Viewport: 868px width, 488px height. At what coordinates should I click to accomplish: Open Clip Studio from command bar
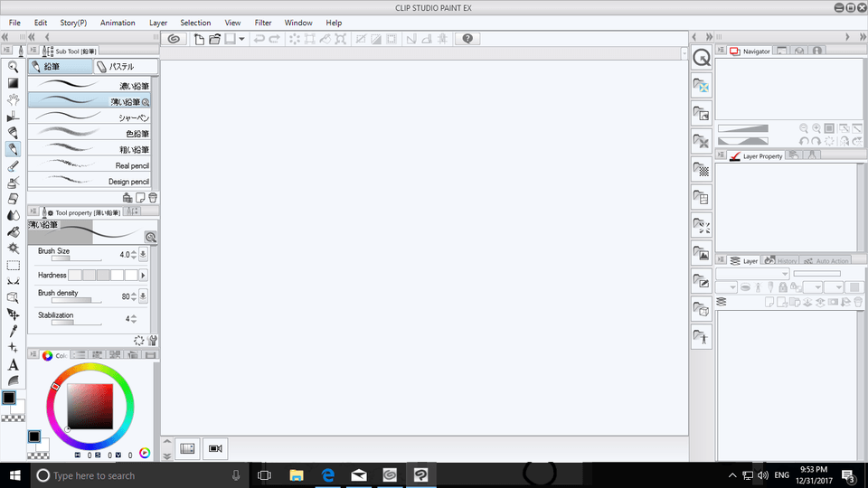[174, 39]
